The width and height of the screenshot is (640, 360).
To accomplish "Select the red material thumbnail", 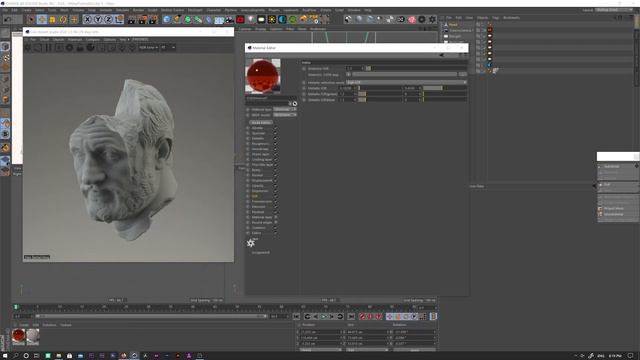I will click(19, 337).
